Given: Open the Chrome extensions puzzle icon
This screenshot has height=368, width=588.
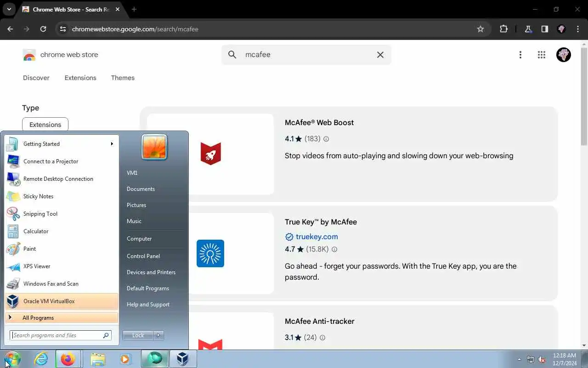Looking at the screenshot, I should (x=503, y=29).
